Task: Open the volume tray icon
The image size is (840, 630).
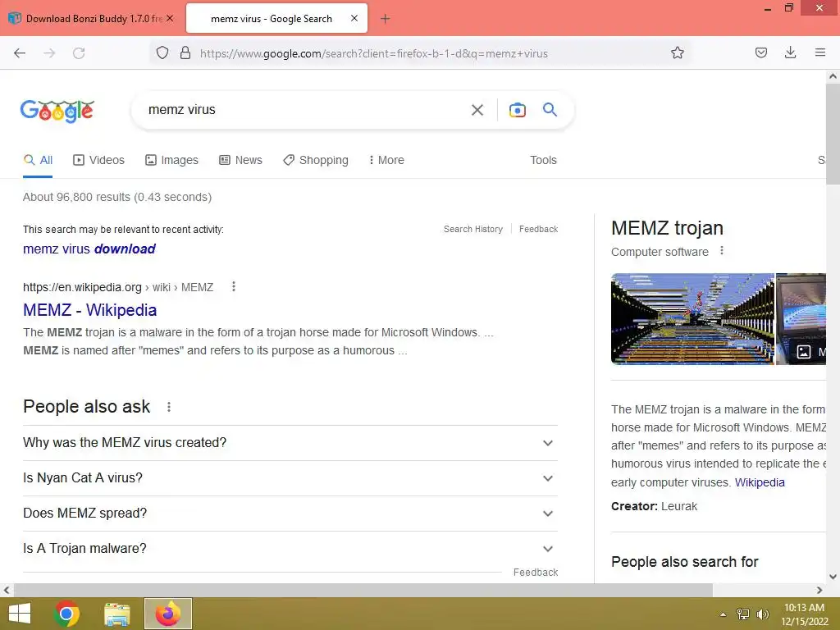Action: coord(762,614)
